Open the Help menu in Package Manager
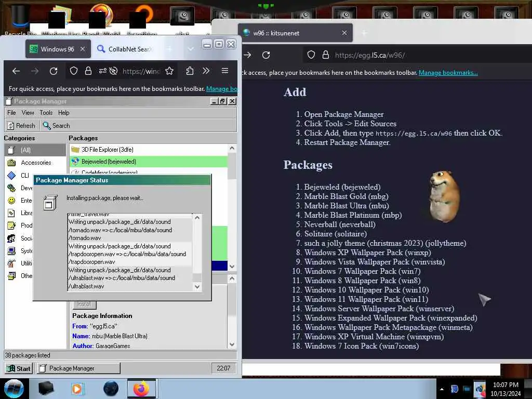 (x=64, y=113)
